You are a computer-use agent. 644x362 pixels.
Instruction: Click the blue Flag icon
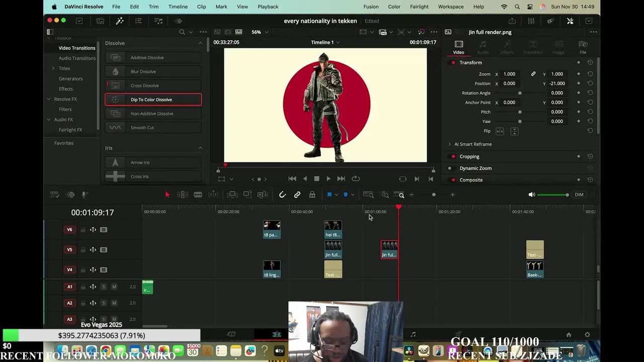(330, 195)
